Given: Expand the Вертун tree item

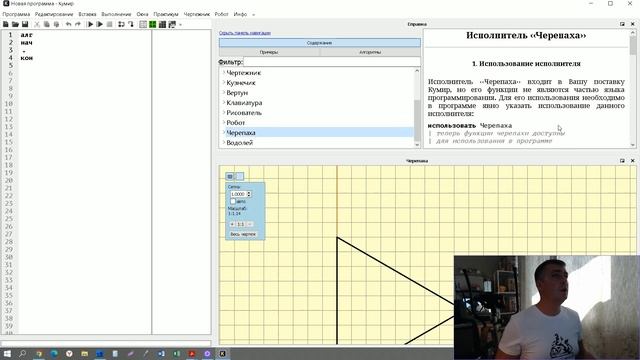Looking at the screenshot, I should pyautogui.click(x=224, y=93).
